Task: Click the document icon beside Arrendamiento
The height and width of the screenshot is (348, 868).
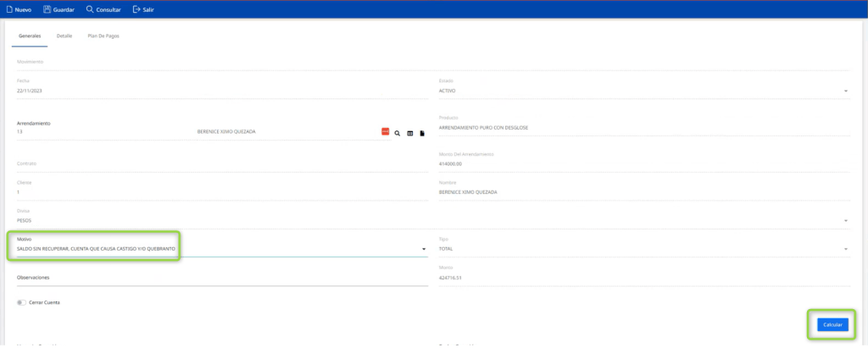Action: [x=422, y=133]
